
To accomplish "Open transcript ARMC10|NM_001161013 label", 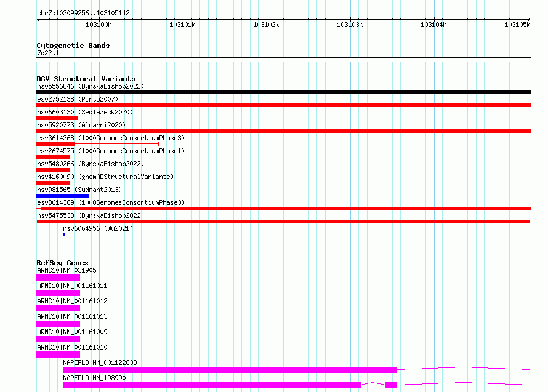I will [x=72, y=316].
